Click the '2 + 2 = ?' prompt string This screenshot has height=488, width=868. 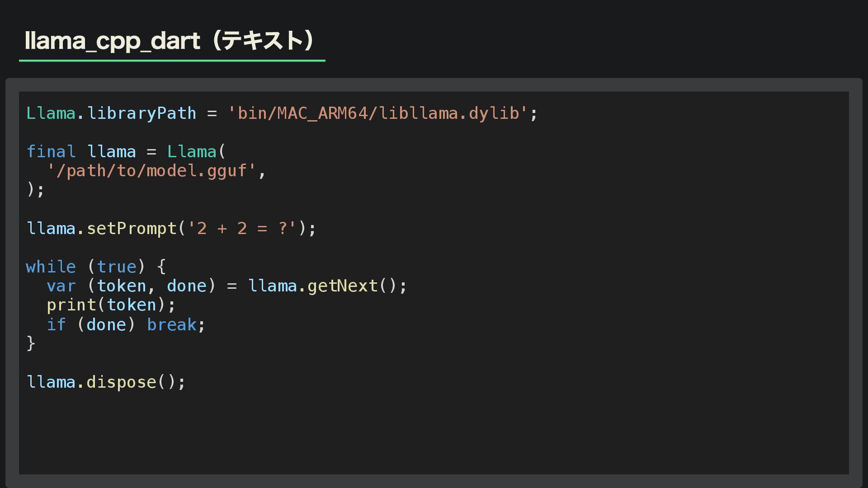pyautogui.click(x=242, y=229)
